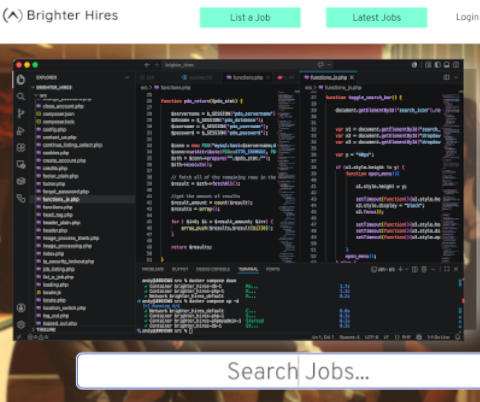The image size is (480, 402).
Task: Open the new terminal launch profile dropdown
Action: (x=406, y=269)
